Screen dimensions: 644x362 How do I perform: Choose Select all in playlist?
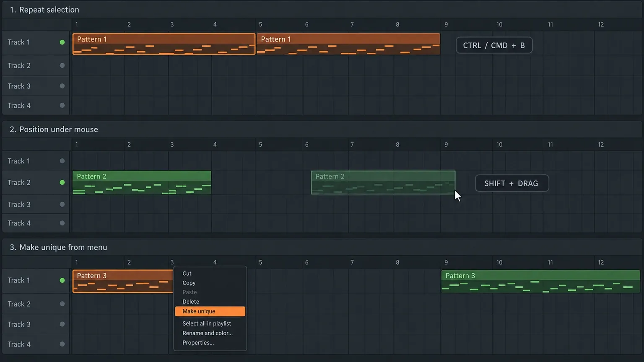coord(210,323)
